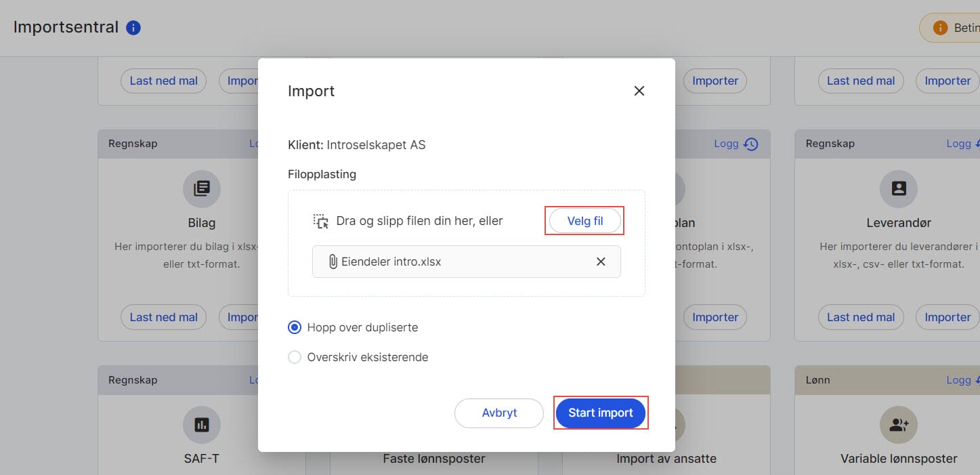Select Overskriv eksisterende option
This screenshot has height=475, width=980.
[x=295, y=357]
